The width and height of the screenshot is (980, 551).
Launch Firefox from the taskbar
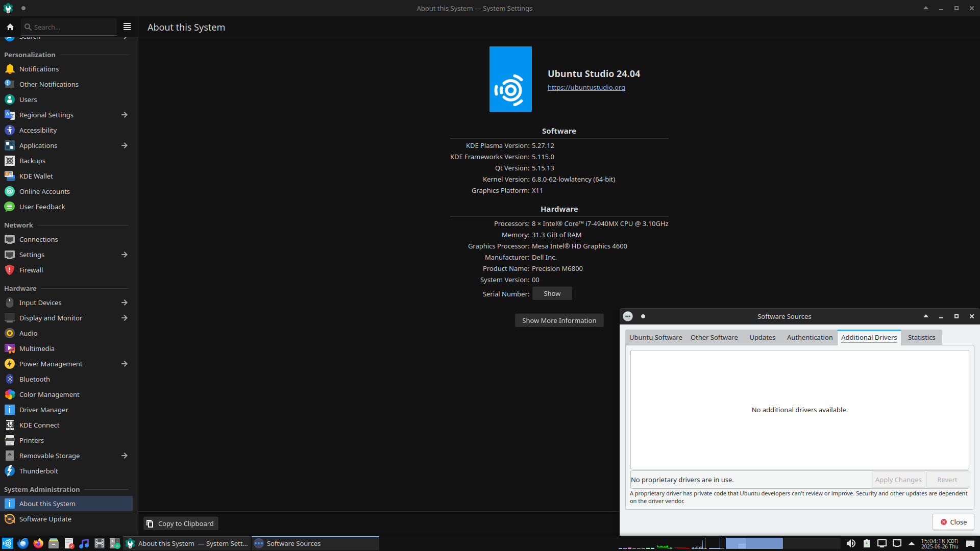[x=38, y=543]
